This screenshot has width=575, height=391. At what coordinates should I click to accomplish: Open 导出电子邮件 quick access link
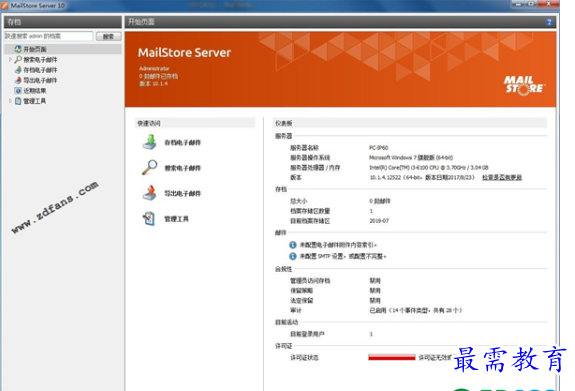click(182, 193)
